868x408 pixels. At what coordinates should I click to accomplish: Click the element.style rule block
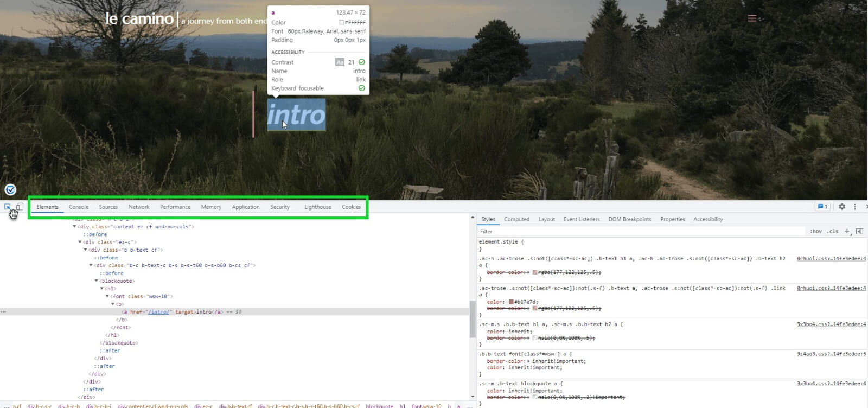(672, 245)
